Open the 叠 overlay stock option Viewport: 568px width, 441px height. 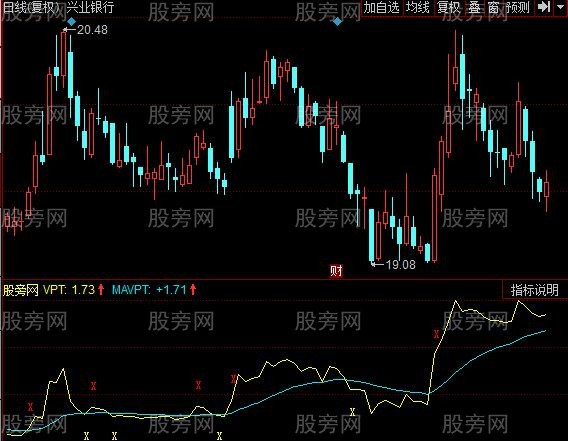coord(475,7)
